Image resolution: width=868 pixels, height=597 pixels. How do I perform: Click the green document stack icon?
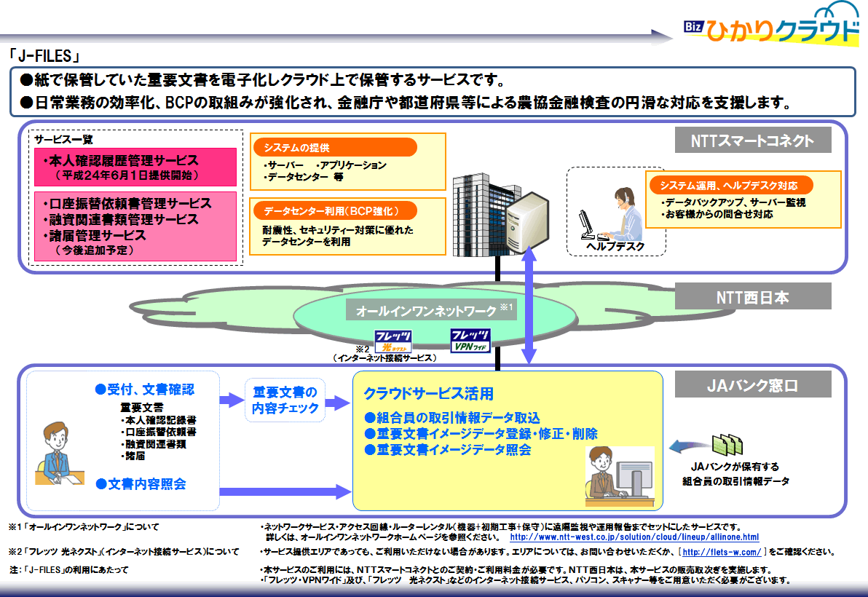(727, 444)
